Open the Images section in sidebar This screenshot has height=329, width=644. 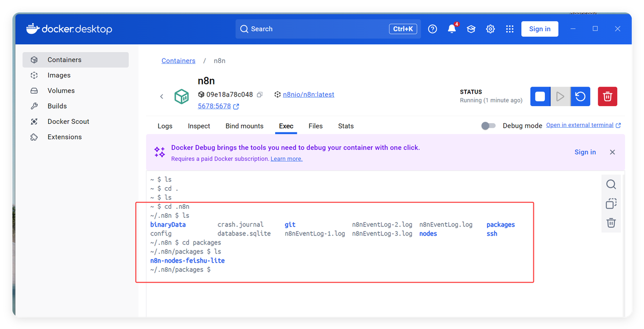click(x=75, y=75)
